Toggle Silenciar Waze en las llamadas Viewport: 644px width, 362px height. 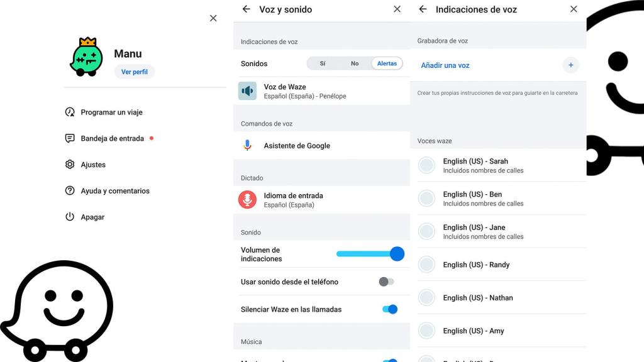click(x=390, y=309)
